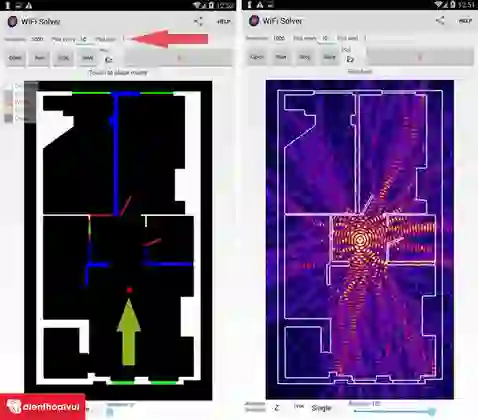478x420 pixels.
Task: Focus the plot every field on right
Action: click(x=325, y=38)
